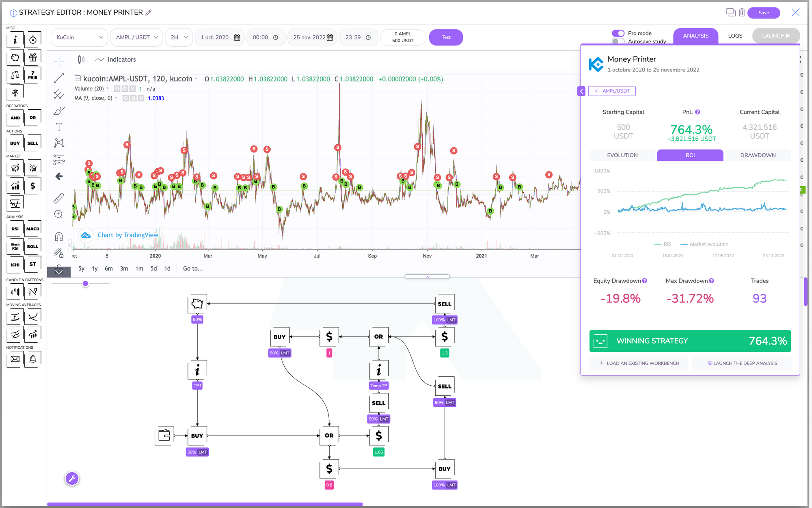Select the timer block in MISC palette
Viewport: 812px width, 508px height.
(33, 40)
